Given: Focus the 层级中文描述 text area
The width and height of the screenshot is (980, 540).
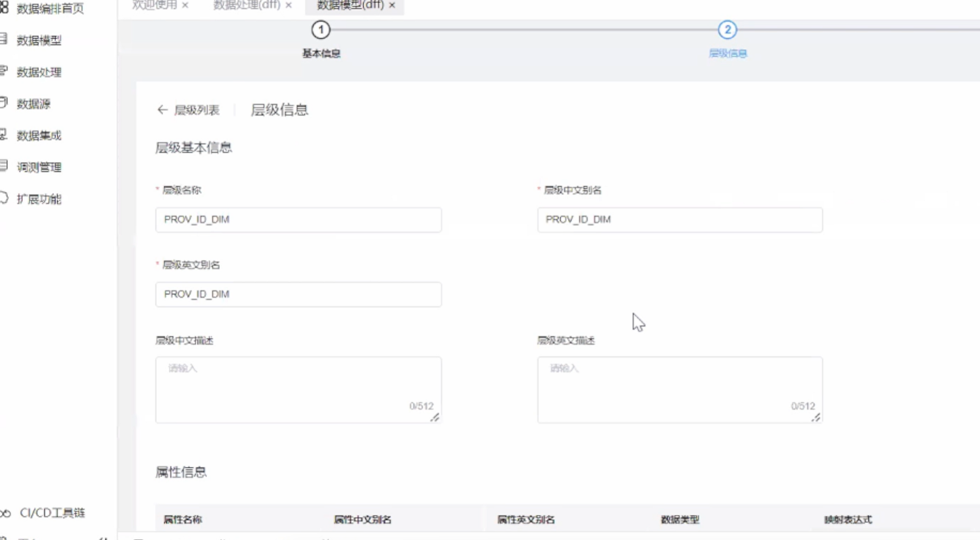Looking at the screenshot, I should (299, 390).
